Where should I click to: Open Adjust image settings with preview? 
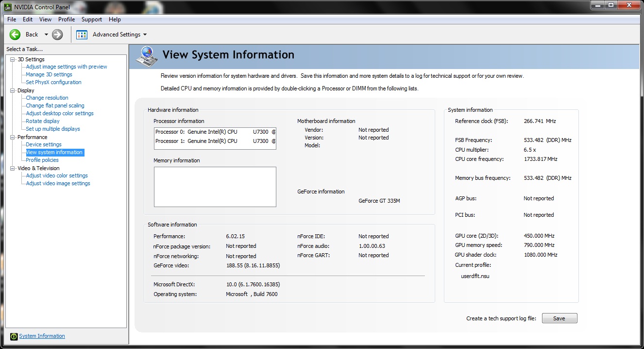point(67,67)
